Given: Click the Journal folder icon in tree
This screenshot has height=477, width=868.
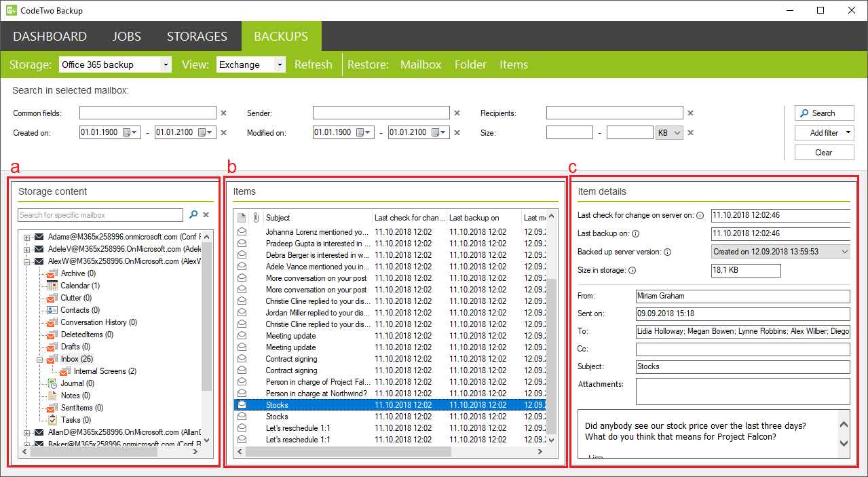Looking at the screenshot, I should point(52,383).
